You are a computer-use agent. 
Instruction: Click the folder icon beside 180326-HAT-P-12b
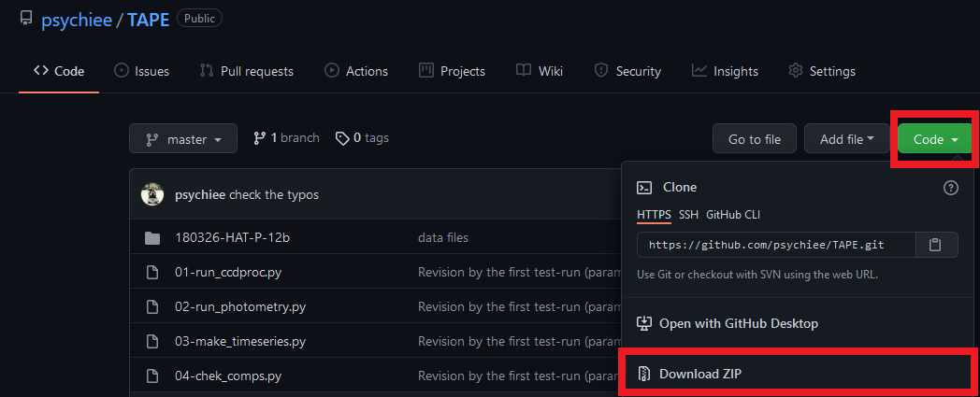coord(151,238)
